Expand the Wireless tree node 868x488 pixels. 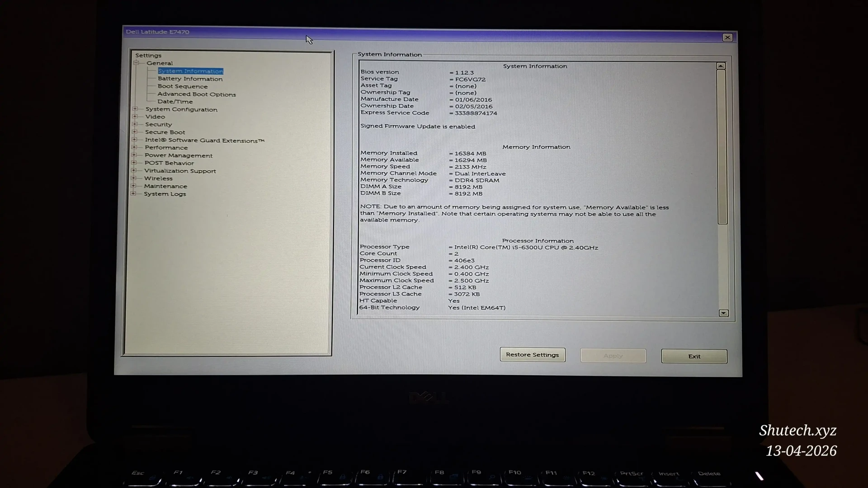click(x=134, y=178)
